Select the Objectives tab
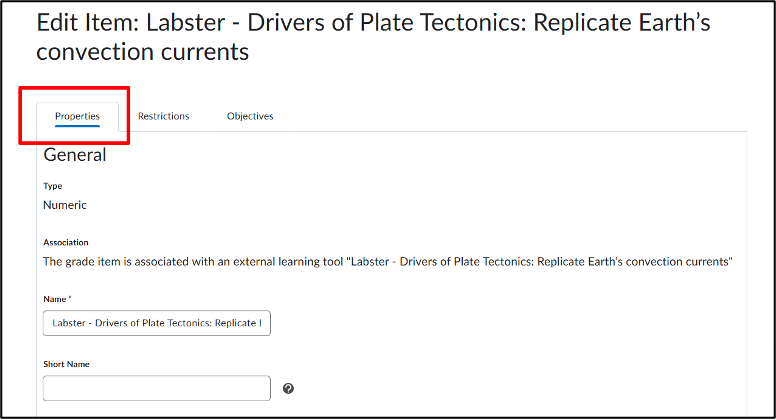Image resolution: width=776 pixels, height=420 pixels. 250,116
